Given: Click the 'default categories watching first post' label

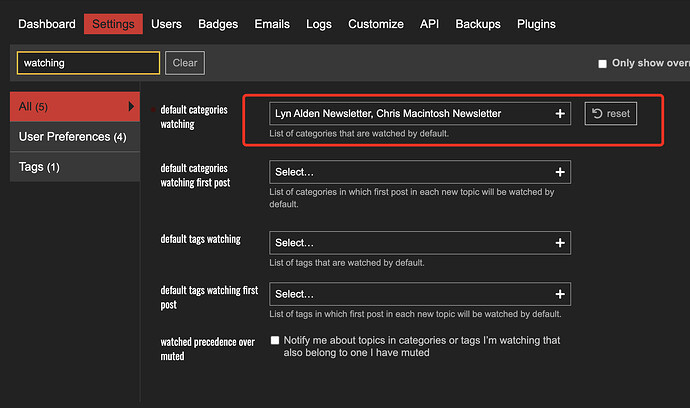Looking at the screenshot, I should pos(195,175).
